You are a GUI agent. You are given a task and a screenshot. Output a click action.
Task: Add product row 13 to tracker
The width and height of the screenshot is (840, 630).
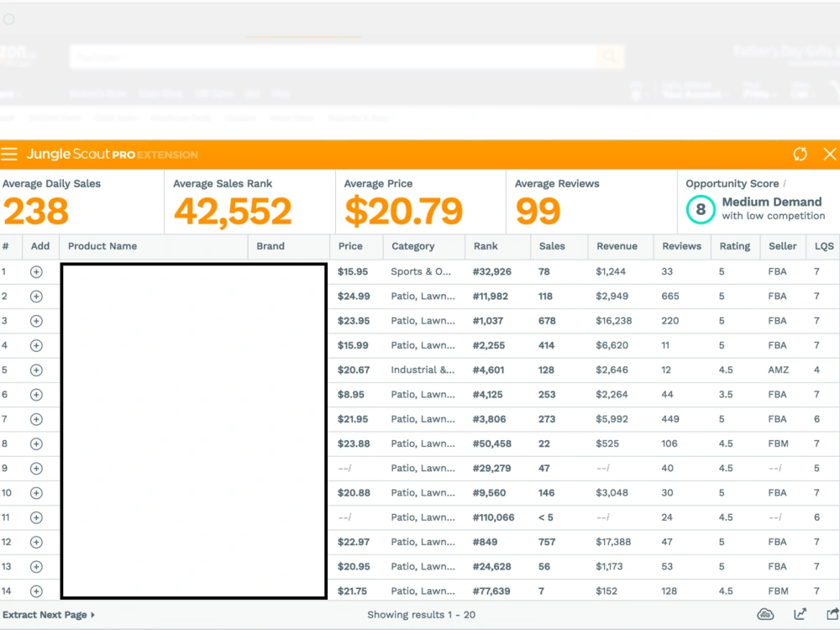(36, 567)
